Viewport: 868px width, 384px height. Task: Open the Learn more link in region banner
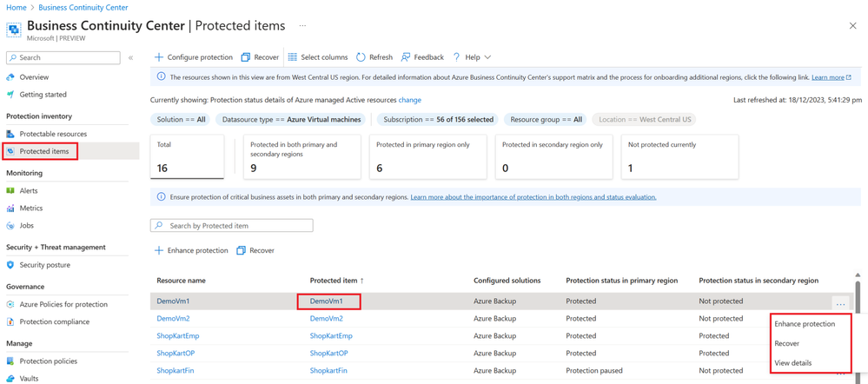[831, 77]
